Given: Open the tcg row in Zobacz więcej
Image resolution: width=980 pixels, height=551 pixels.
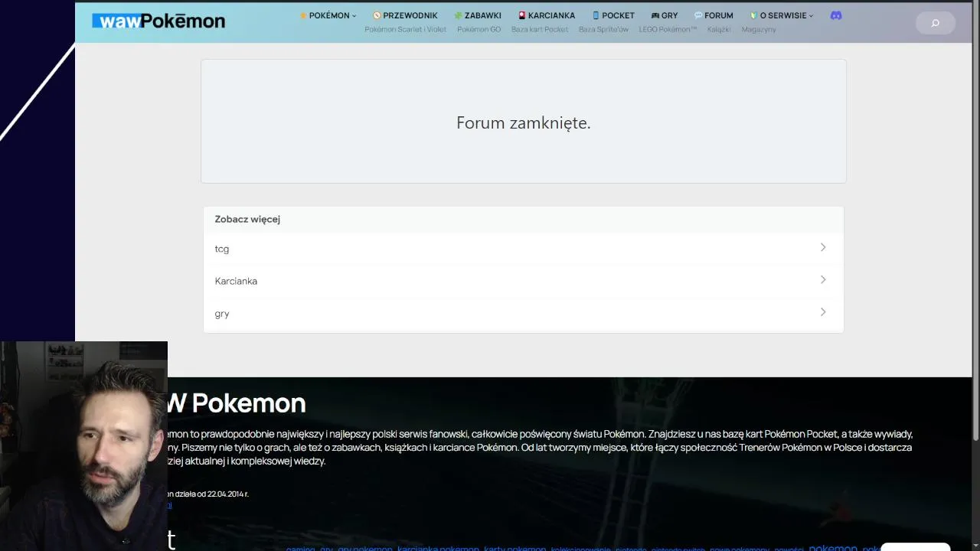Looking at the screenshot, I should (524, 249).
